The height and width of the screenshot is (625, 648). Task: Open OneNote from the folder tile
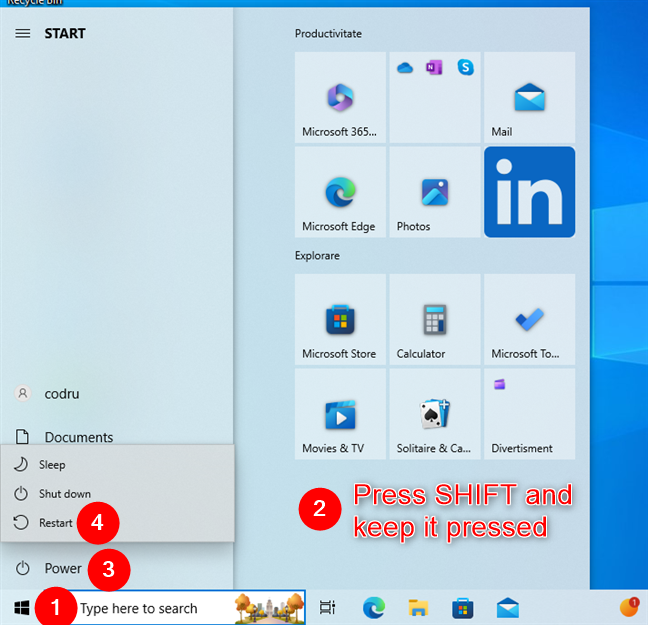(434, 67)
